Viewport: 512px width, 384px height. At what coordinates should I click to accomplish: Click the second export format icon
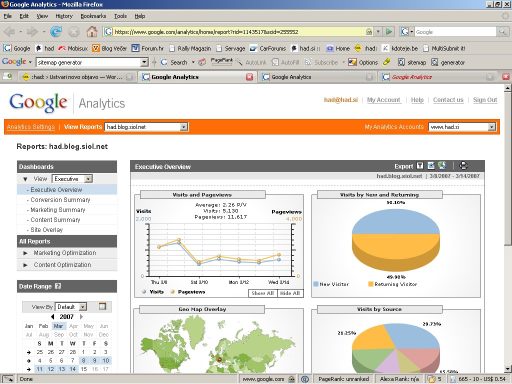pos(431,166)
